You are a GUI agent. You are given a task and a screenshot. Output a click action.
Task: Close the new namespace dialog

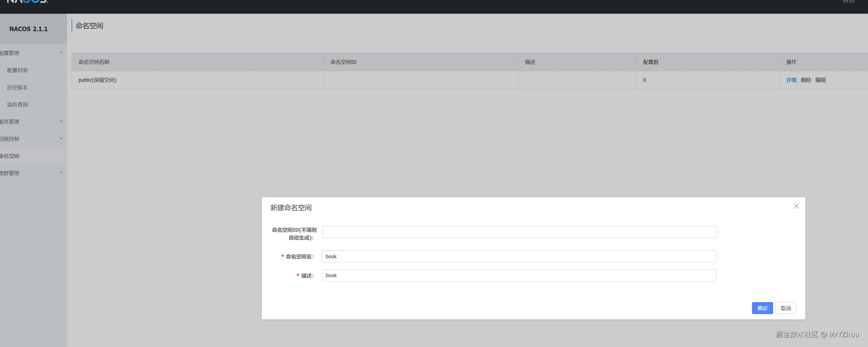pos(796,206)
